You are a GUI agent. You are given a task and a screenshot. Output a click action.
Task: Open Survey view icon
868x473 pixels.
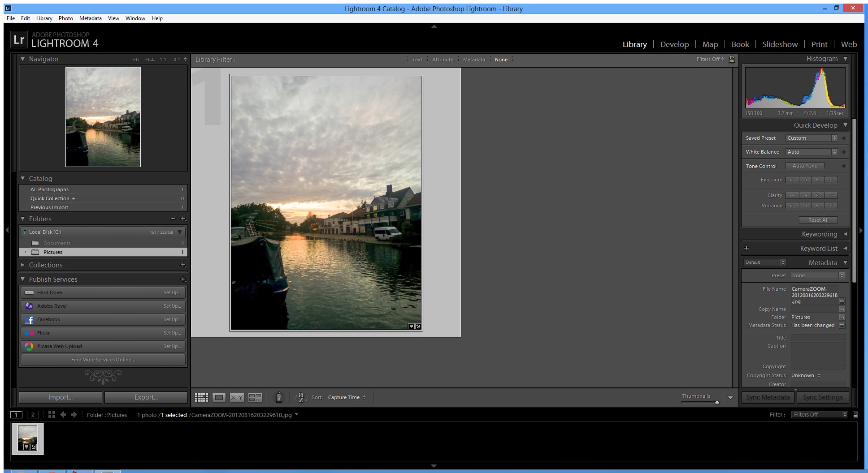(255, 397)
